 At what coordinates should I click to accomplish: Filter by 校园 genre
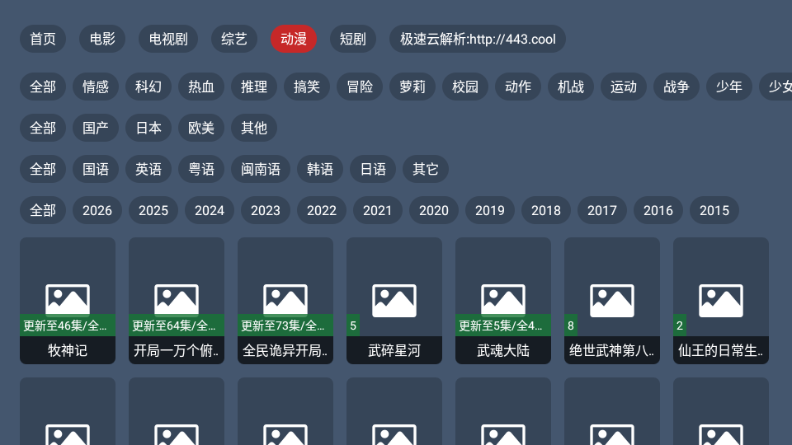tap(465, 87)
